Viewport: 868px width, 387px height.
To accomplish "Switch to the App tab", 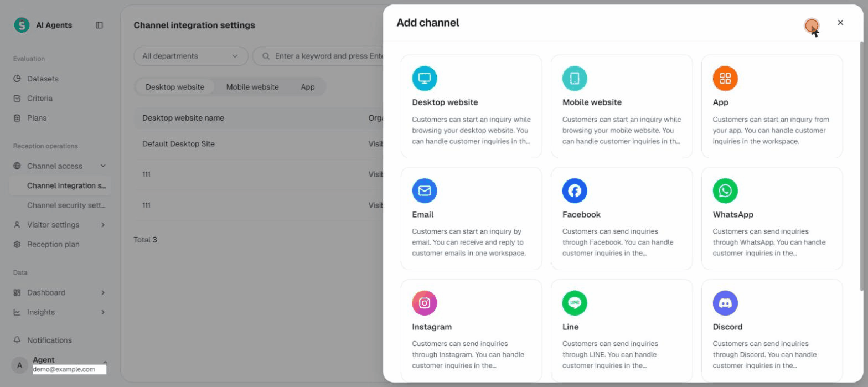I will click(308, 87).
